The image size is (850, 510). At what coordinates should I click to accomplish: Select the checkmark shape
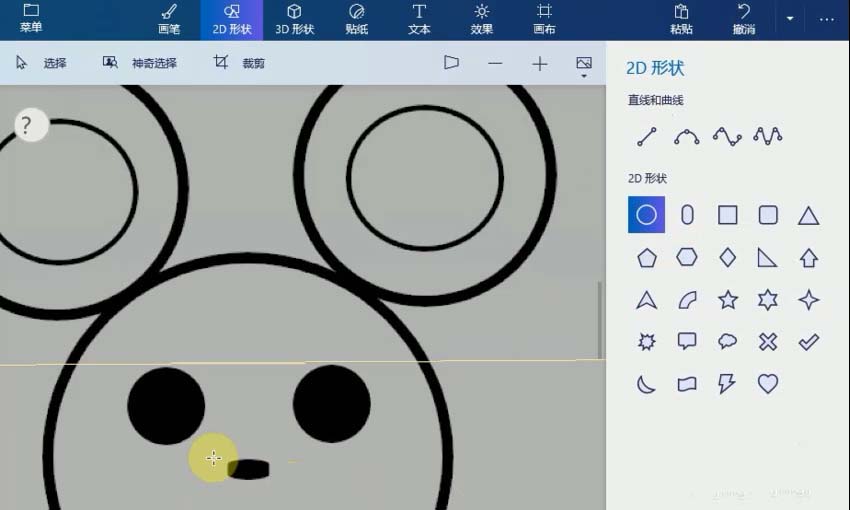pos(808,341)
